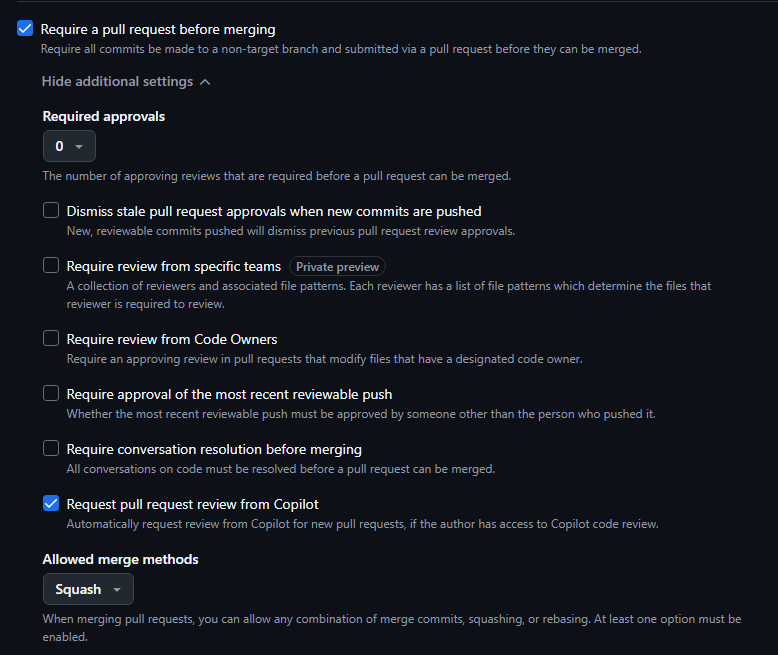Enable approval of most recent reviewable push checkbox
This screenshot has height=655, width=778.
click(x=51, y=393)
